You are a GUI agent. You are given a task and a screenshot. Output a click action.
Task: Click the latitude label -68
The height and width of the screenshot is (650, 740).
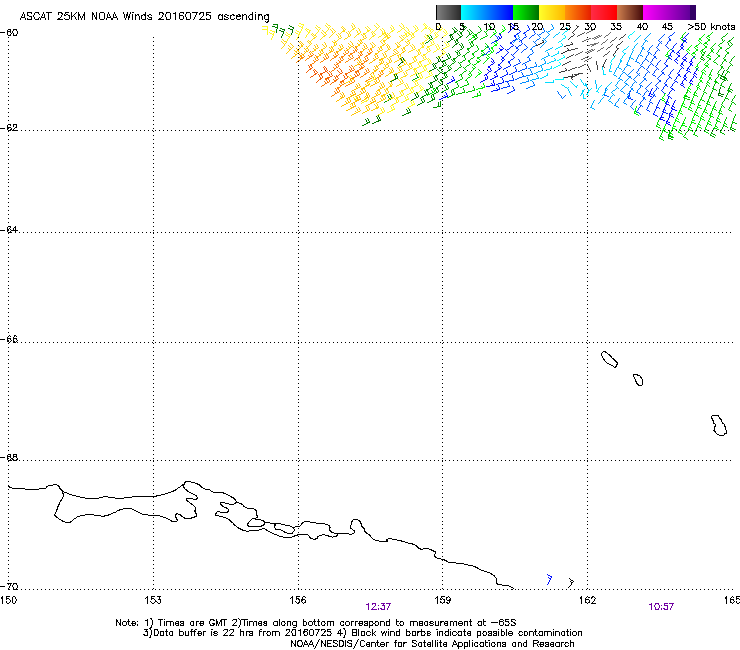pos(9,458)
